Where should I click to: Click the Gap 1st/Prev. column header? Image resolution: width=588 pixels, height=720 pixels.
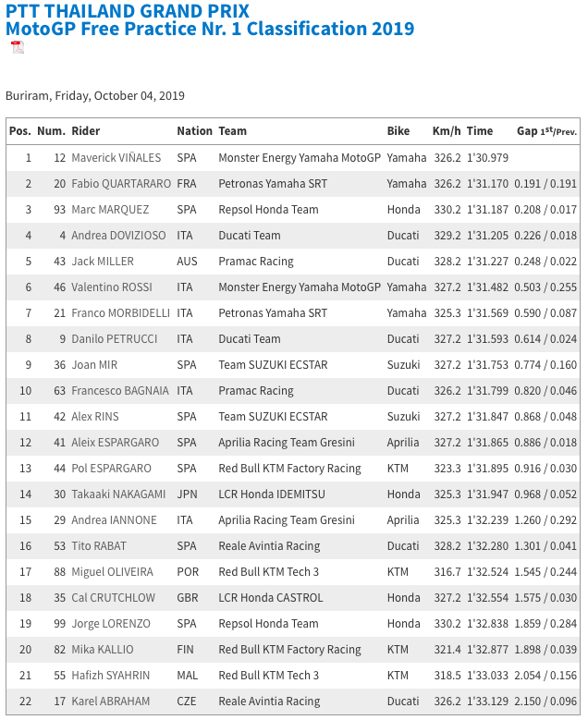pyautogui.click(x=546, y=131)
